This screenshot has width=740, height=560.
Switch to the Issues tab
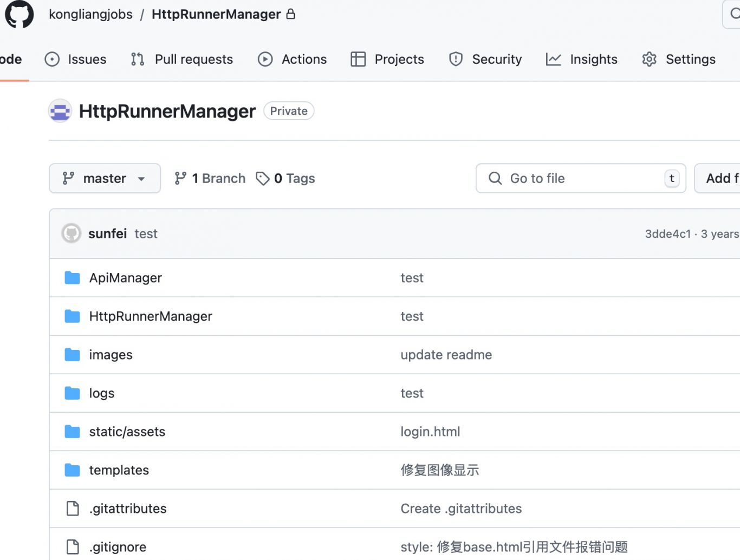pos(75,59)
